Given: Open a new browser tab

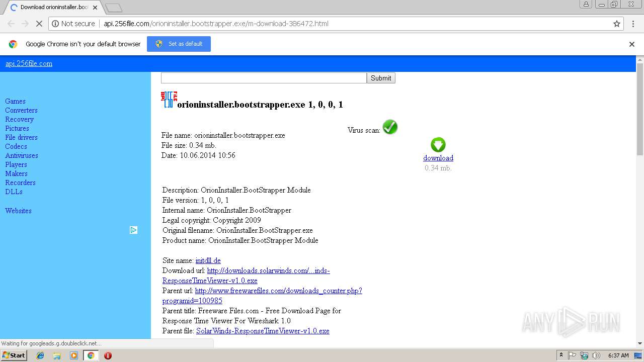Looking at the screenshot, I should (114, 8).
